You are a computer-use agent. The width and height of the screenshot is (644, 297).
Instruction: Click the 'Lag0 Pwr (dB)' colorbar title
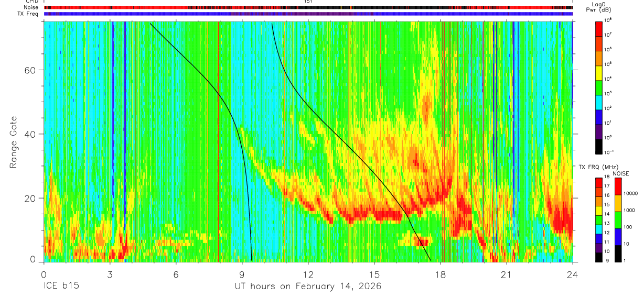[599, 7]
